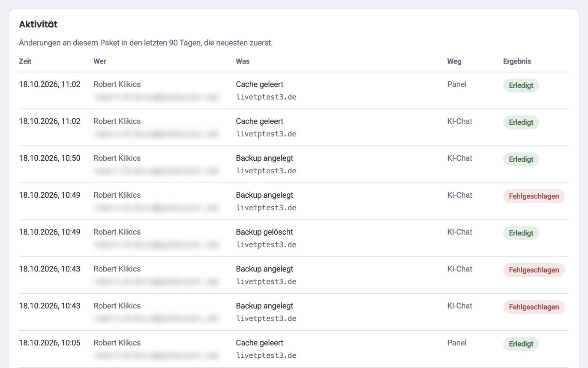The image size is (588, 368).
Task: Click Erledigt badge in the 10:50 row
Action: tap(521, 160)
